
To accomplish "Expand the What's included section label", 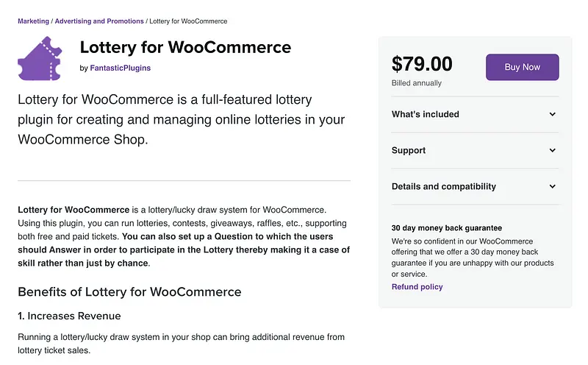I will 425,115.
